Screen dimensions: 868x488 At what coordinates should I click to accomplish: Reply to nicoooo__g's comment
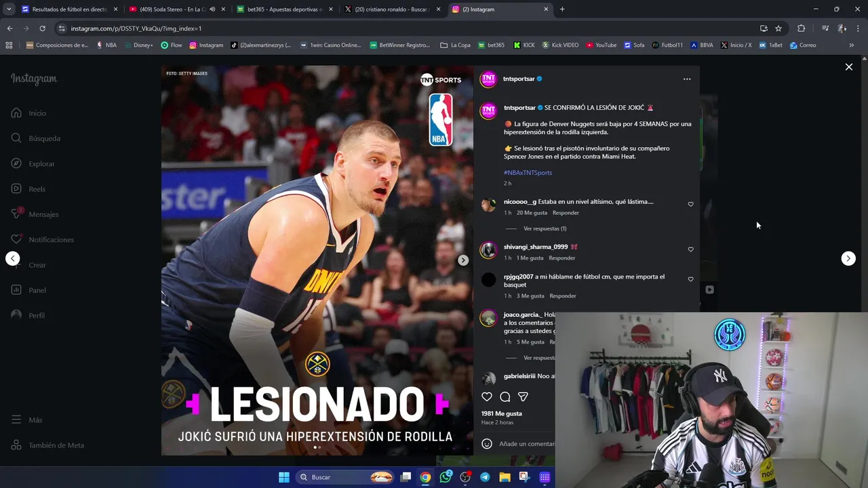click(x=566, y=213)
